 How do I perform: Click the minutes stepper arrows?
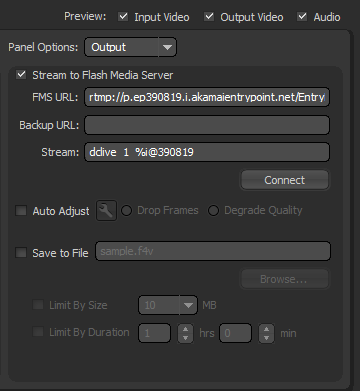pyautogui.click(x=267, y=333)
